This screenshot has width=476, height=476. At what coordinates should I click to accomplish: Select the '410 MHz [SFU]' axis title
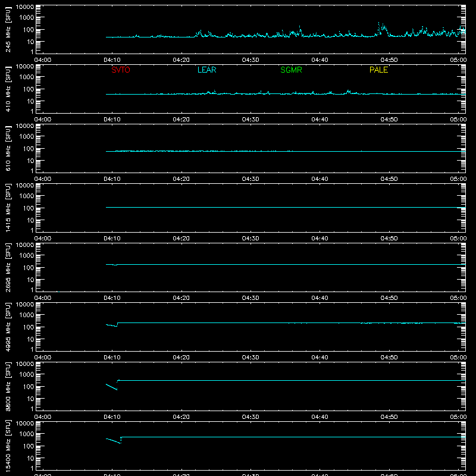click(8, 89)
